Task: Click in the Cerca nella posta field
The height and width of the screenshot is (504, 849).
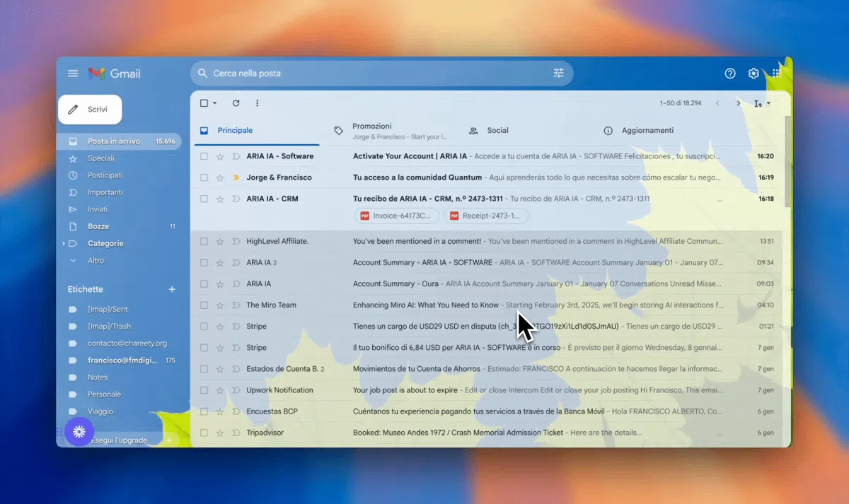Action: pos(381,74)
